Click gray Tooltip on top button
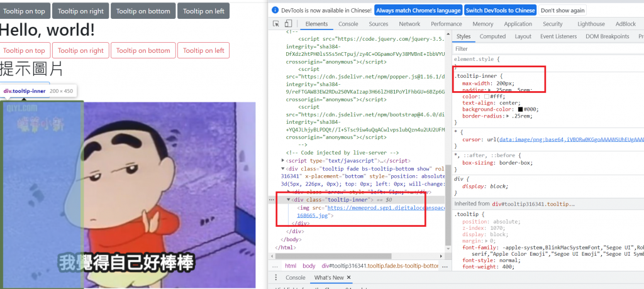This screenshot has width=644, height=289. [x=24, y=11]
